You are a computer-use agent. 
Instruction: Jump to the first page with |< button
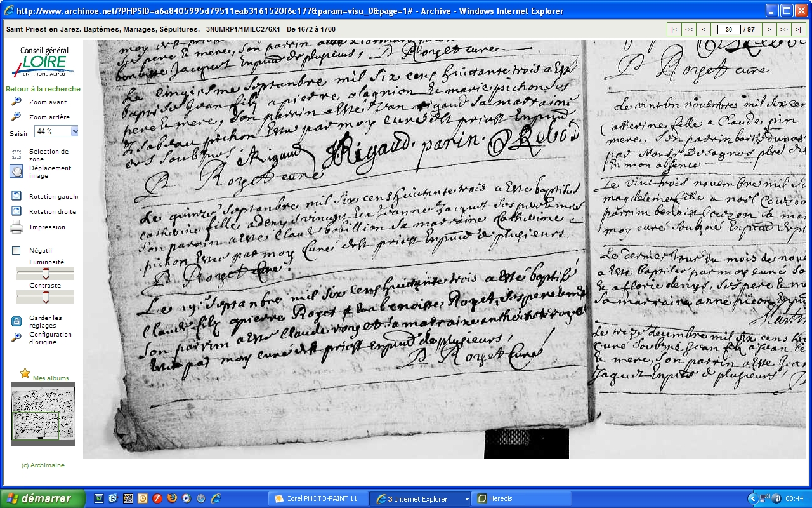[674, 29]
